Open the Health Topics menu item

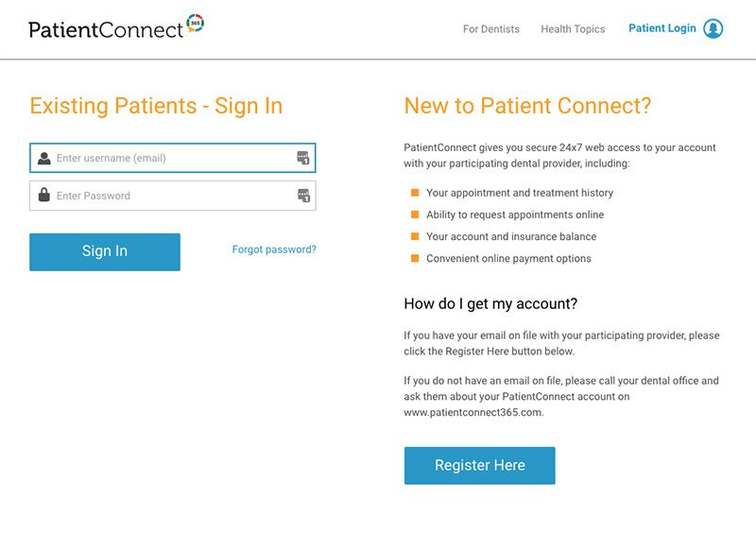(572, 28)
